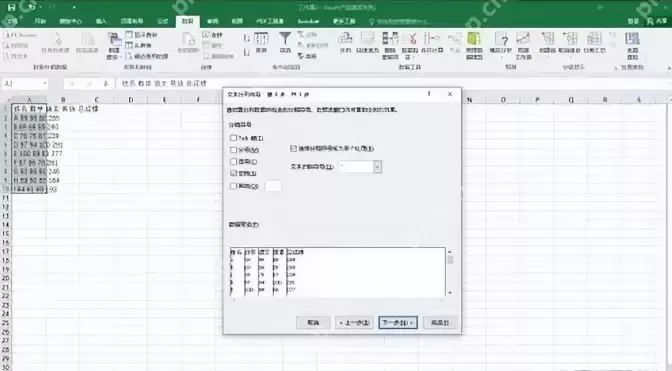Click Connections (连接) icon in ribbon
The height and width of the screenshot is (371, 672).
point(213,35)
